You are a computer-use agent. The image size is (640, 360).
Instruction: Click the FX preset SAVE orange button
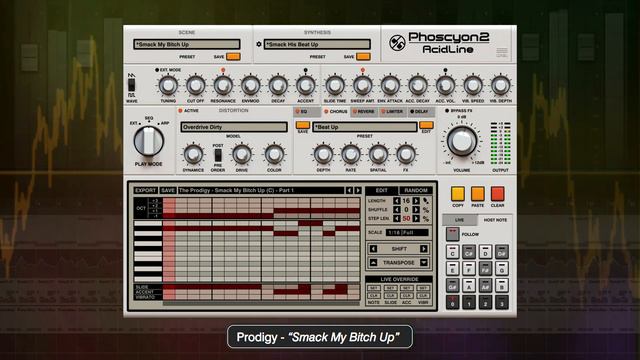point(302,125)
